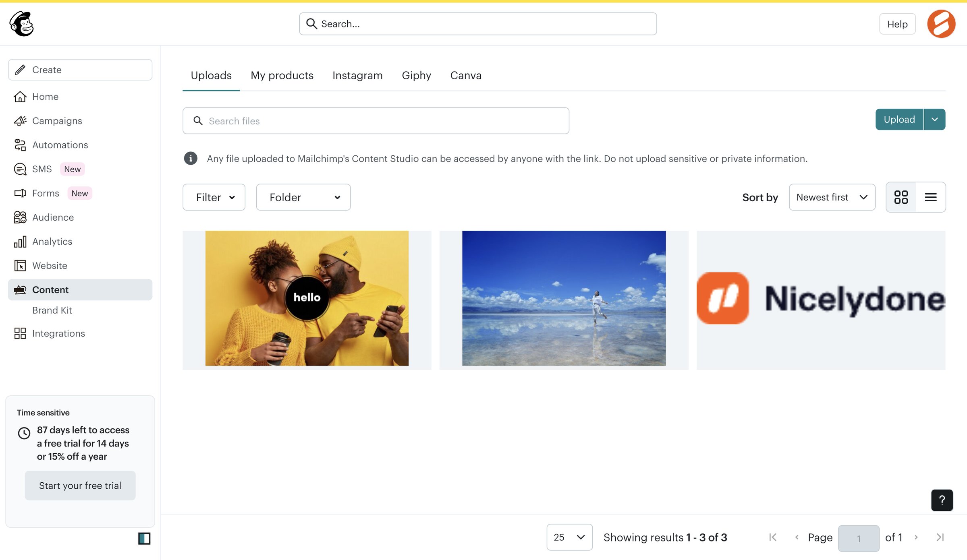
Task: Click the Integrations grid icon
Action: click(20, 333)
